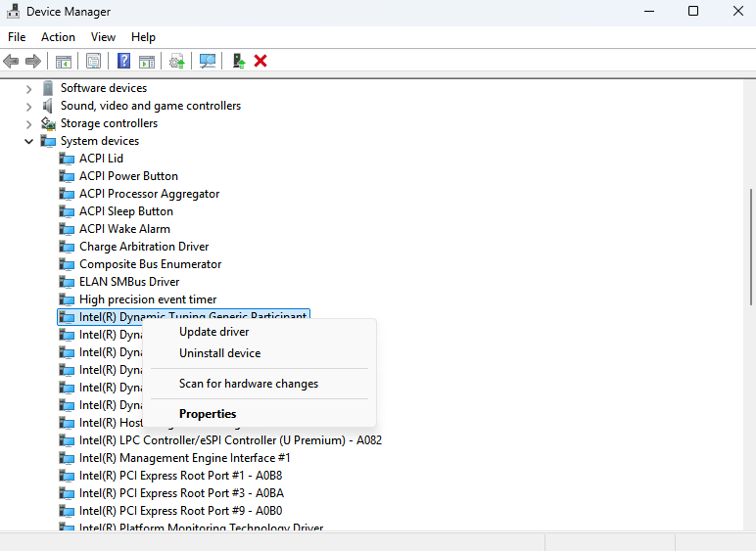Collapse the System devices category
Viewport: 756px width, 551px height.
[29, 141]
